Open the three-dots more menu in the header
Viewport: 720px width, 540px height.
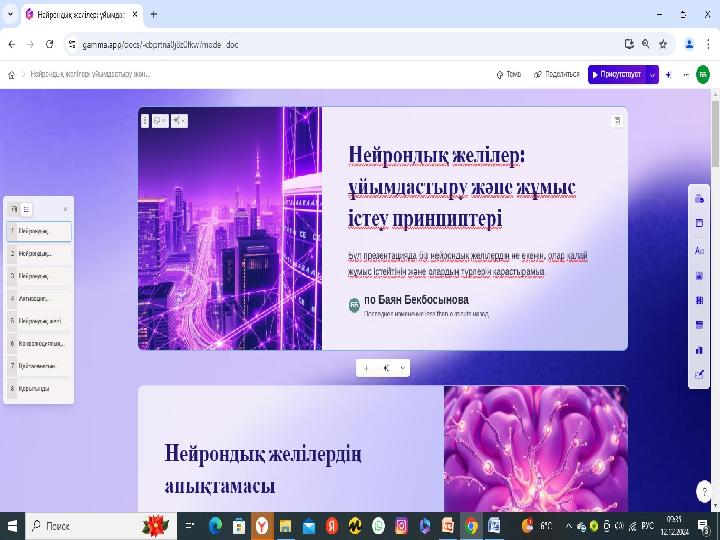(686, 74)
